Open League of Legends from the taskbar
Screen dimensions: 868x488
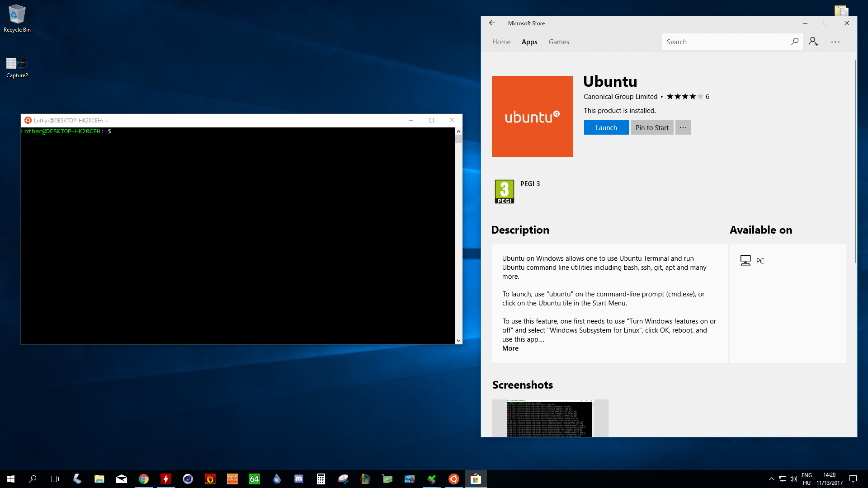[x=365, y=479]
